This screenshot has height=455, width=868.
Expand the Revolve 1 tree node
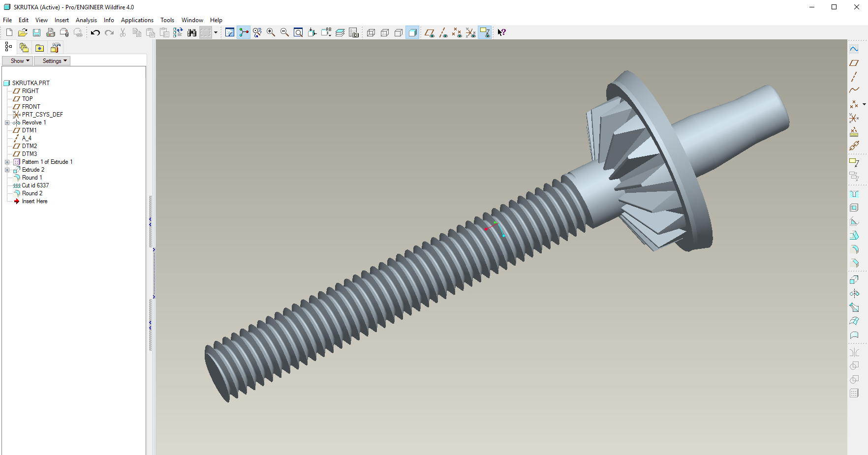coord(7,122)
